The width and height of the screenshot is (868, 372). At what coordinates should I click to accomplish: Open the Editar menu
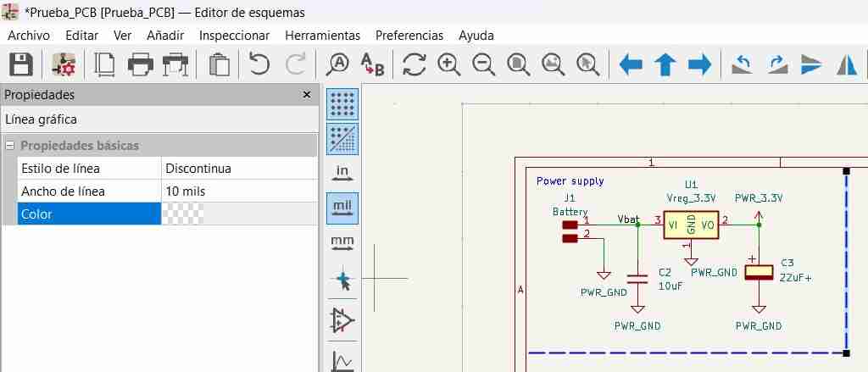82,36
